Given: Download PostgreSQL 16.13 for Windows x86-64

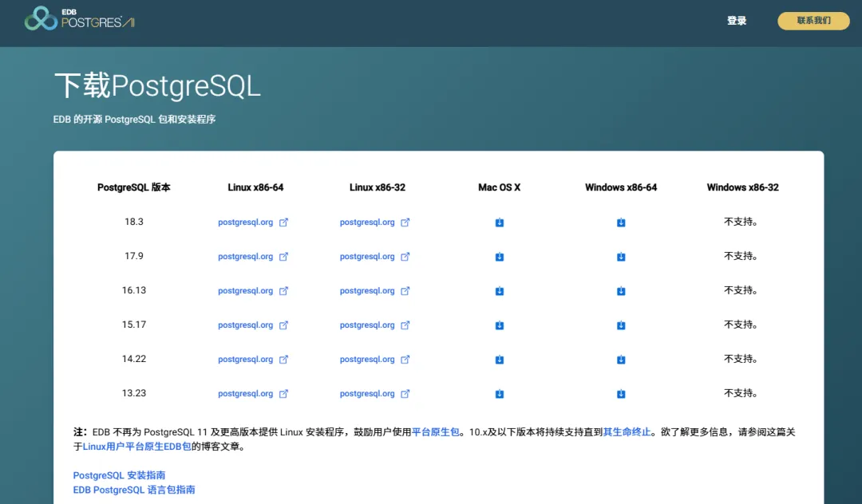Looking at the screenshot, I should [x=621, y=291].
